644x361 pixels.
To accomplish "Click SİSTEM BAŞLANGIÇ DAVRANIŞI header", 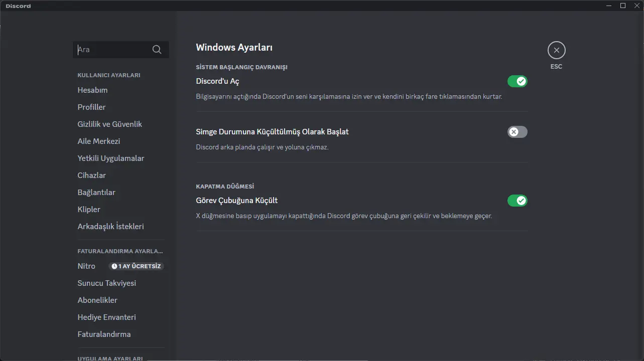I will (x=241, y=67).
